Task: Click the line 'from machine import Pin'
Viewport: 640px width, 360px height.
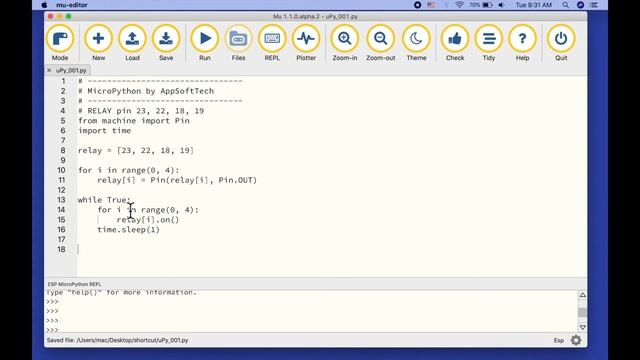Action: tap(134, 121)
